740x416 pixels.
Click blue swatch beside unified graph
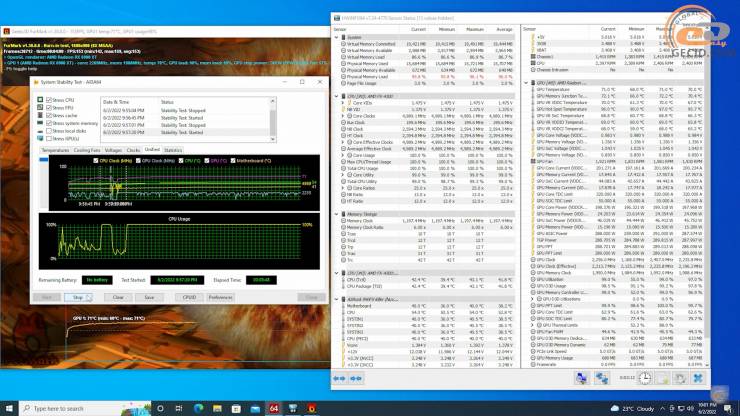pos(43,160)
